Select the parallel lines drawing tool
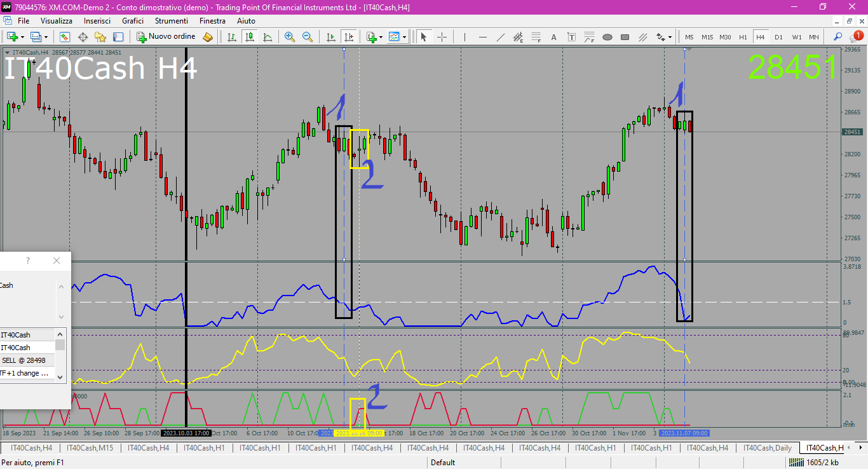The height and width of the screenshot is (469, 868). [643, 37]
